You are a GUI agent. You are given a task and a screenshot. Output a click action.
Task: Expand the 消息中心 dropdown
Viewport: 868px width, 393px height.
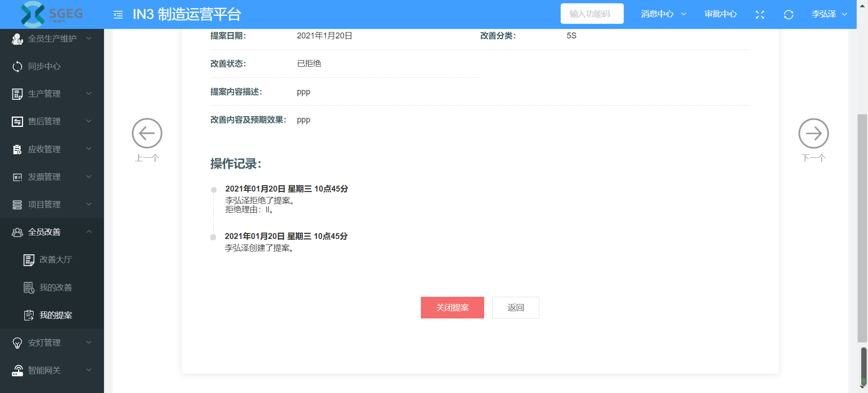pos(663,14)
